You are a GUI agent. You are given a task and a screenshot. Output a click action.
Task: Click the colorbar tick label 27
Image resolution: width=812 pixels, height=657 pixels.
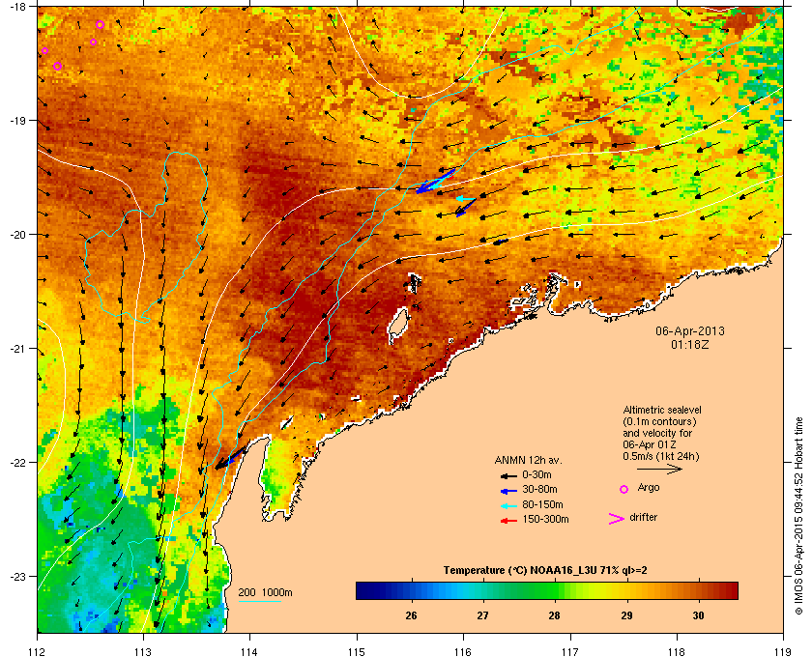click(x=482, y=615)
